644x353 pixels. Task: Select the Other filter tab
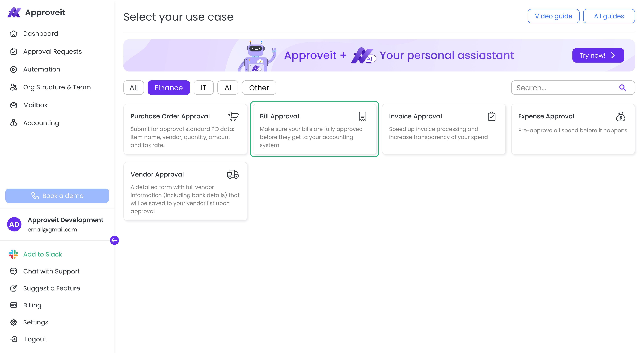[x=259, y=87]
